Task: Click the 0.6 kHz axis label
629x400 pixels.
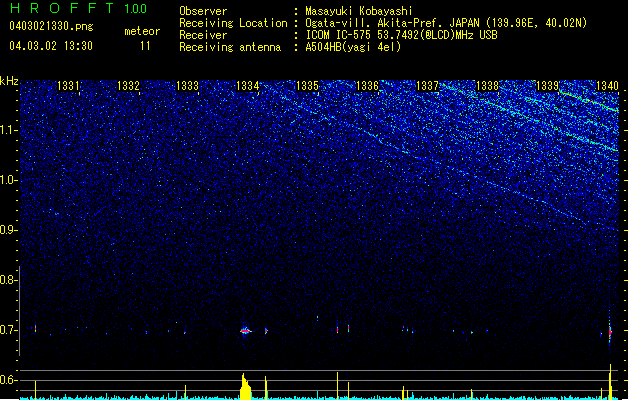Action: [9, 380]
